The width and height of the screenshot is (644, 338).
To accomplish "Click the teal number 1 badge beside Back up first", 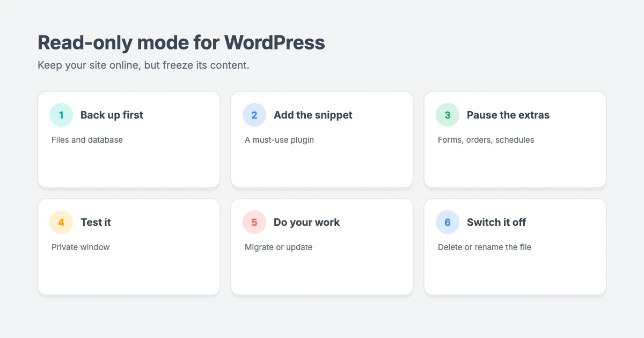I will [x=61, y=115].
